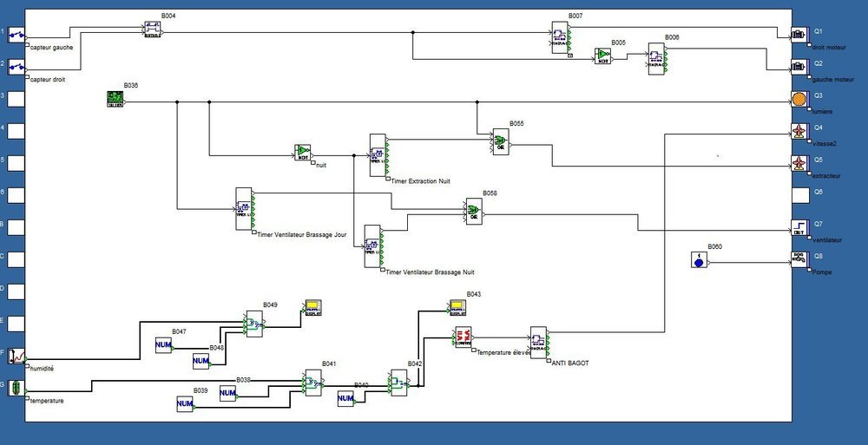Image resolution: width=868 pixels, height=445 pixels.
Task: Select the B047 NUM constant block
Action: pyautogui.click(x=163, y=345)
